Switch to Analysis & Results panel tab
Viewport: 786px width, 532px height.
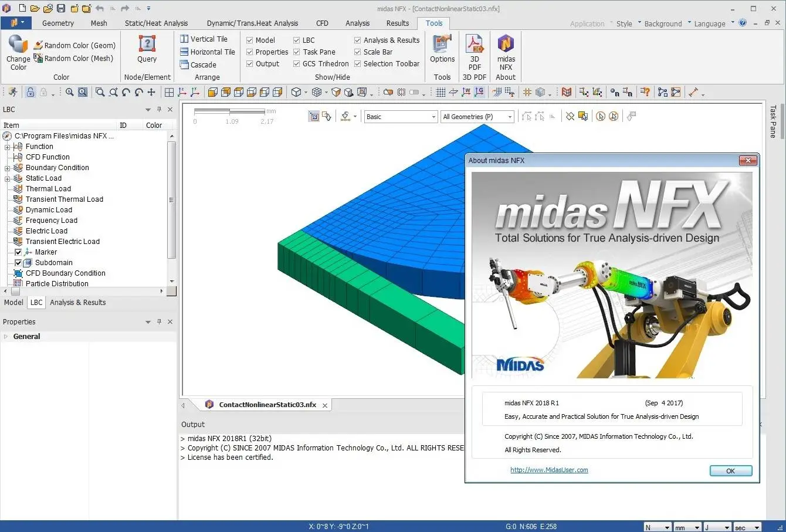(x=78, y=303)
